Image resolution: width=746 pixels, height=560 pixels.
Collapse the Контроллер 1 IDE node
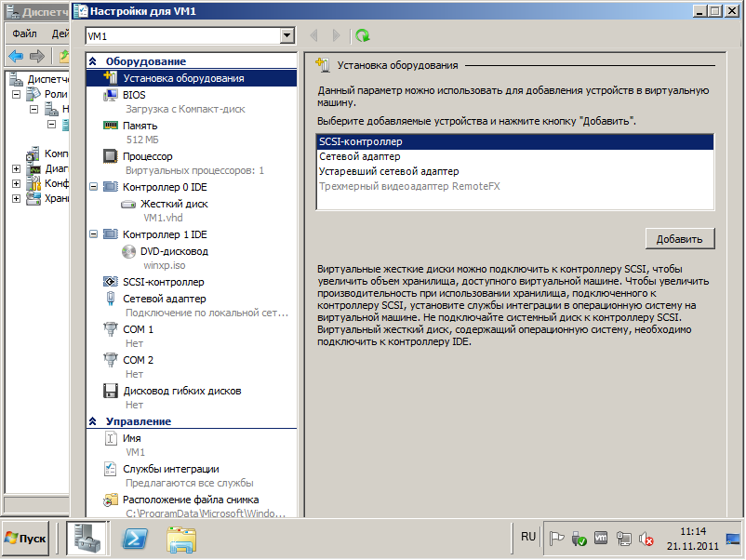click(94, 234)
